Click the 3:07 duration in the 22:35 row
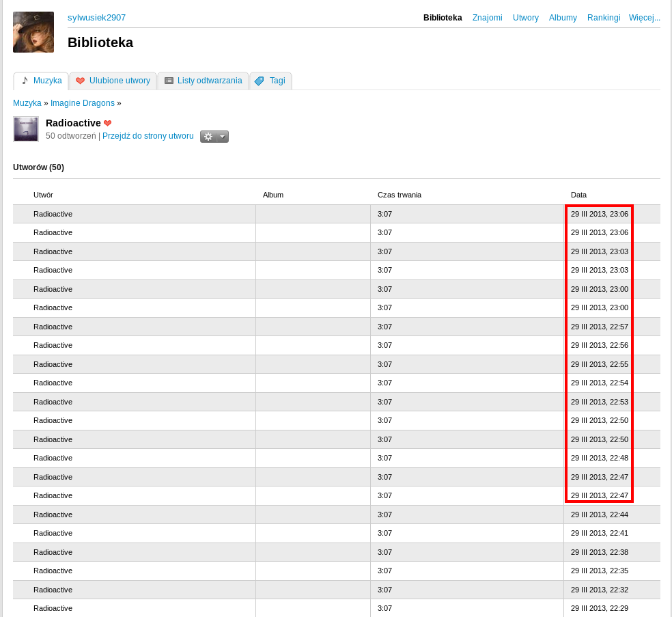The height and width of the screenshot is (617, 672). 384,571
